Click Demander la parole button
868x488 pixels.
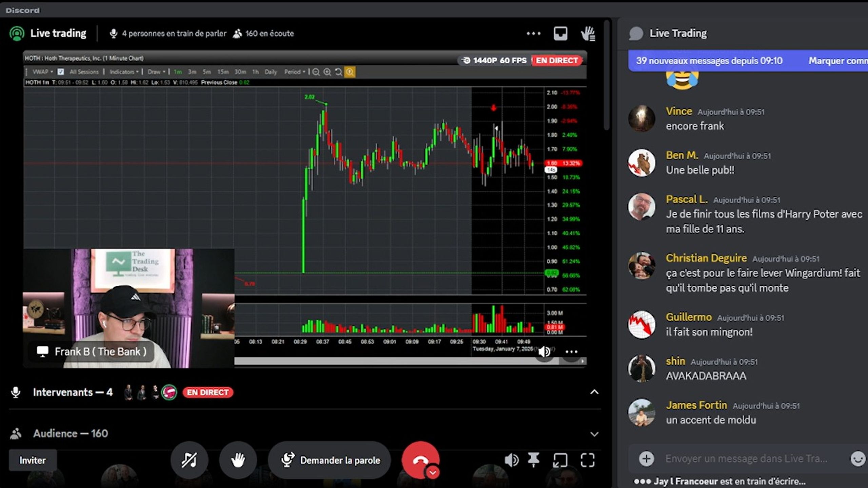[329, 460]
